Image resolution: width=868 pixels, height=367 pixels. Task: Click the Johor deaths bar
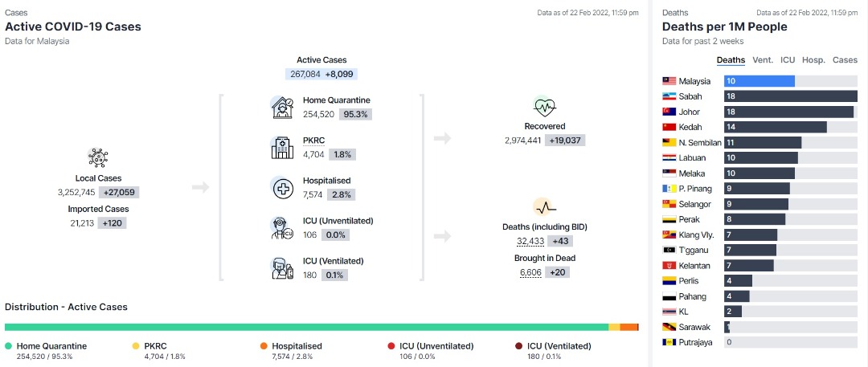[x=789, y=112]
